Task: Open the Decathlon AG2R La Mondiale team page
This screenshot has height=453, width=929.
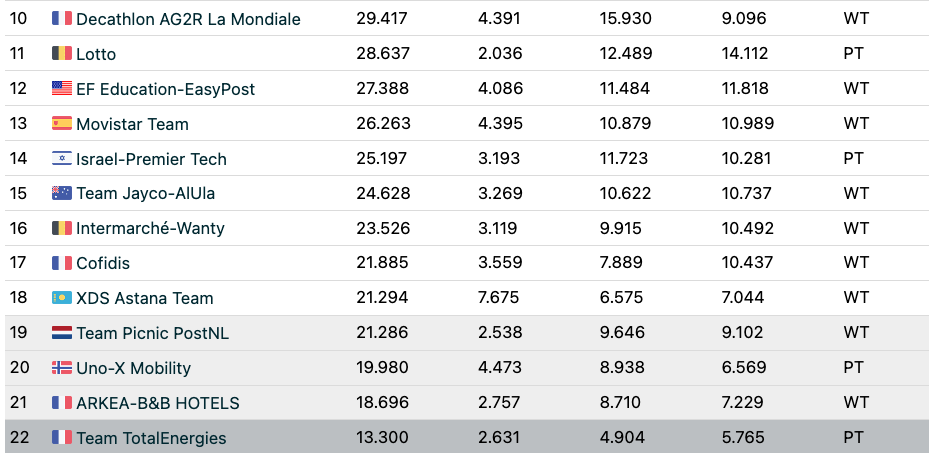Action: pos(188,19)
